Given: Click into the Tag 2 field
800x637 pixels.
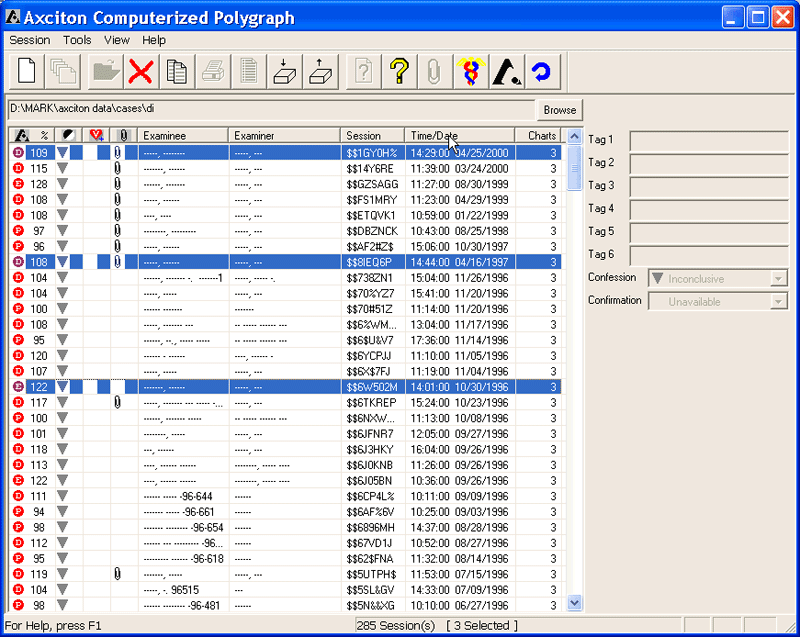Looking at the screenshot, I should pyautogui.click(x=709, y=164).
